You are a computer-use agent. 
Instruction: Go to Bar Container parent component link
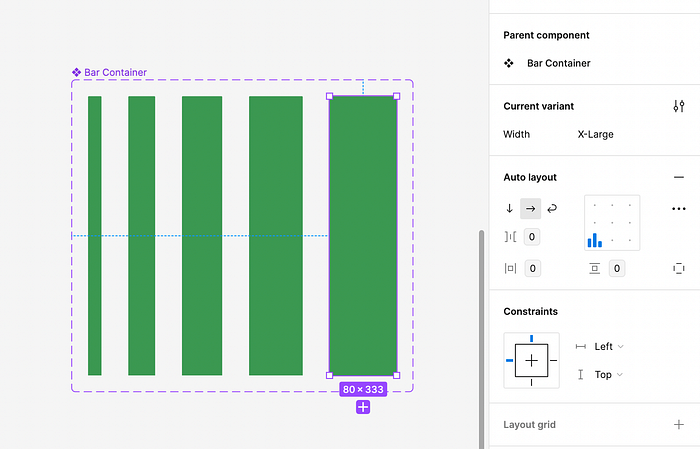pos(558,63)
